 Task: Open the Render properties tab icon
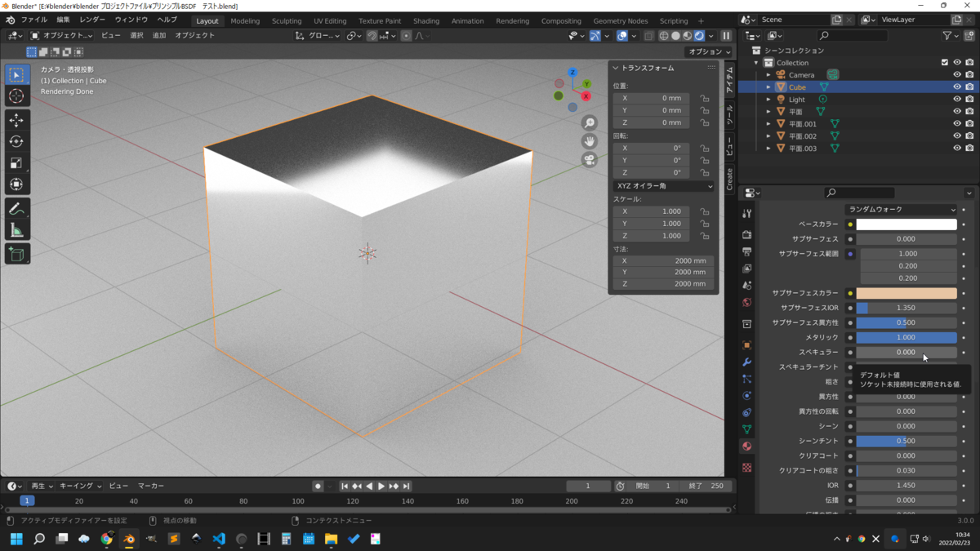click(746, 234)
